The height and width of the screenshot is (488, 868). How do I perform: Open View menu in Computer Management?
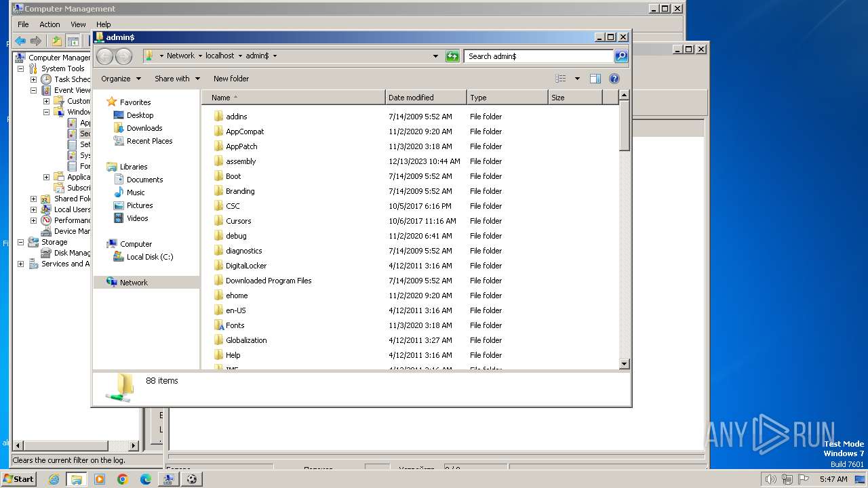point(79,24)
